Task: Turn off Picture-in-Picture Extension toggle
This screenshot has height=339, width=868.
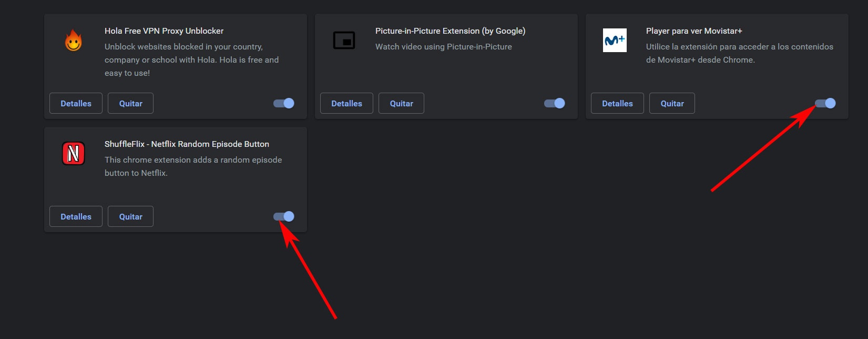Action: [x=555, y=103]
